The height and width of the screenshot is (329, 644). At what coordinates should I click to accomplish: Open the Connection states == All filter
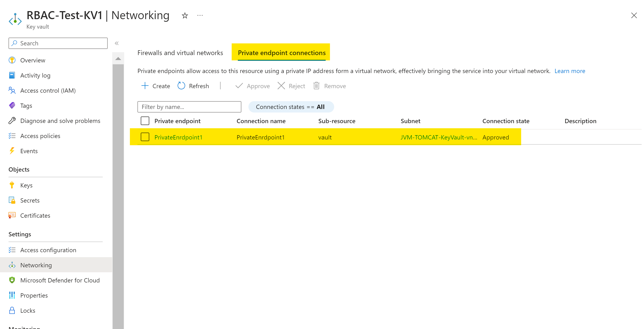pyautogui.click(x=291, y=107)
